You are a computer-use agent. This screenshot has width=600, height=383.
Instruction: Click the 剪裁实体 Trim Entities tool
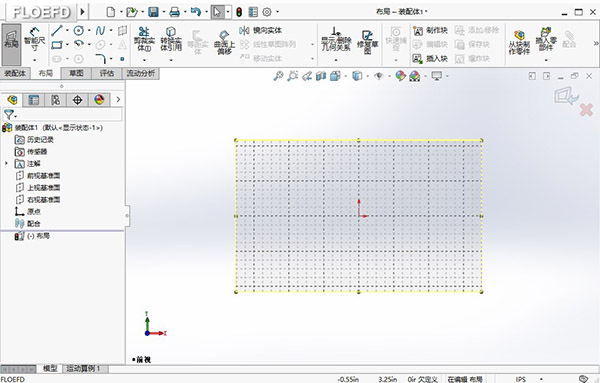pos(144,39)
